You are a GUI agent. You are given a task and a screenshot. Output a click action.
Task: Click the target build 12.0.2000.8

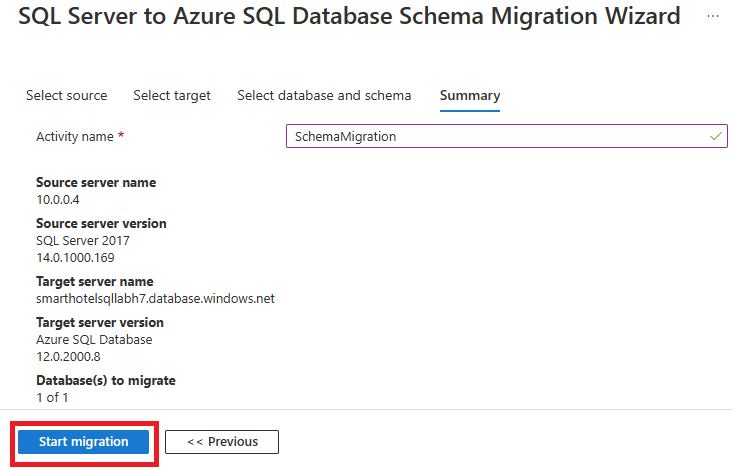68,357
